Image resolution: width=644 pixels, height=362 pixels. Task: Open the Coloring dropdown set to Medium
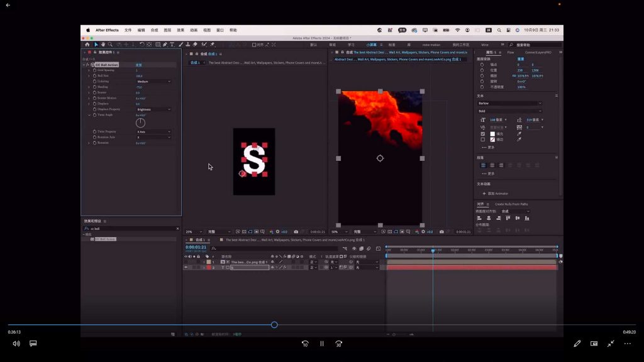[x=153, y=81]
